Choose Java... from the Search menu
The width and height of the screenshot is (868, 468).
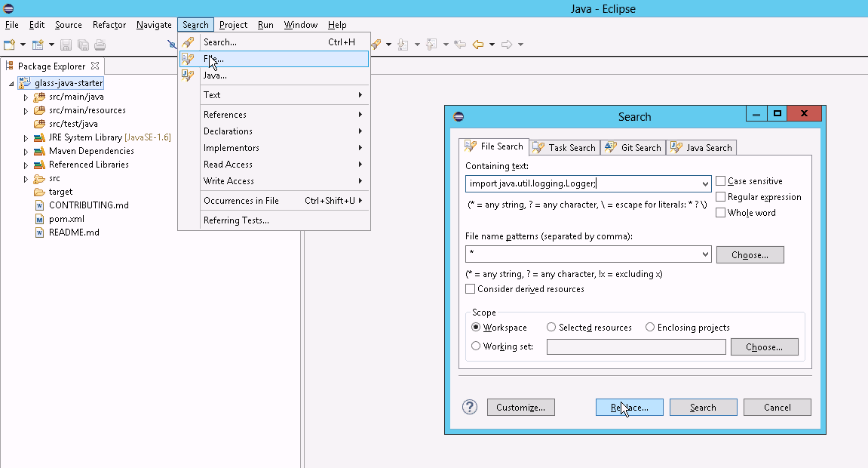tap(215, 75)
